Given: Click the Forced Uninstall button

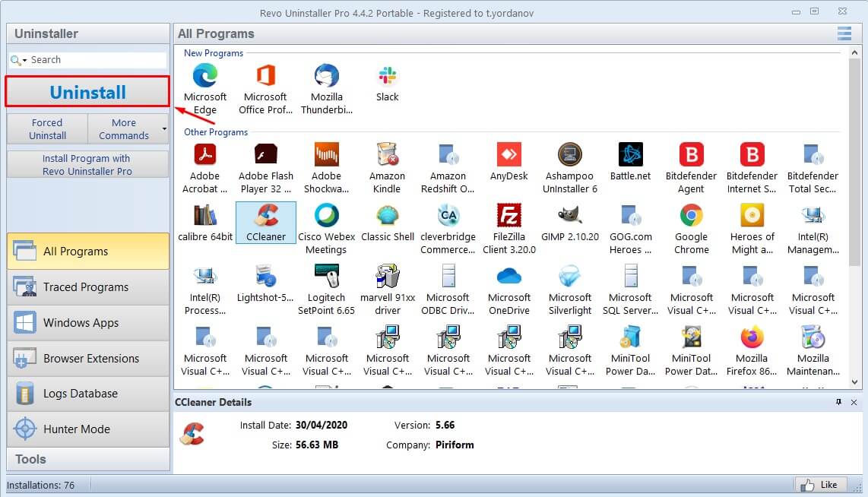Looking at the screenshot, I should [x=47, y=129].
